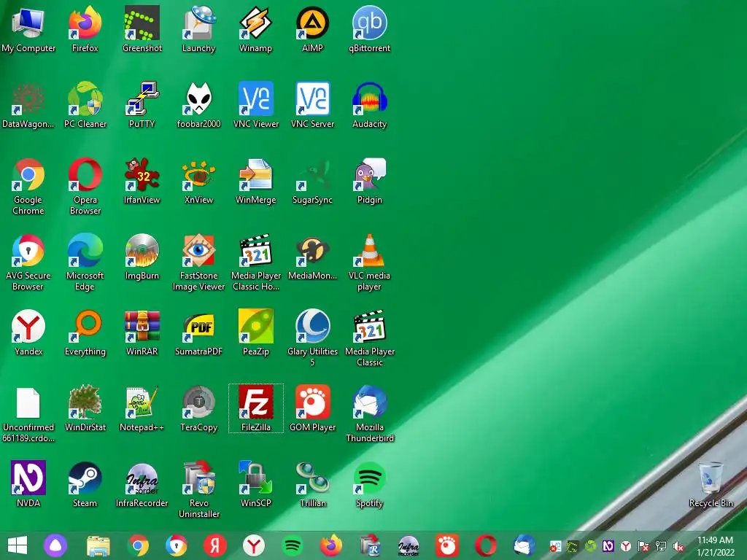Click the Everything search icon
The image size is (747, 560).
(x=85, y=332)
